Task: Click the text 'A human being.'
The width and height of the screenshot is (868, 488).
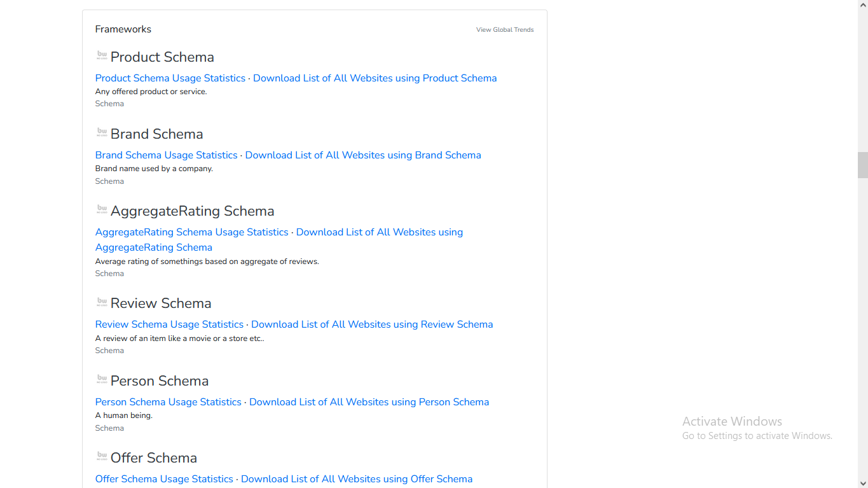Action: (124, 415)
